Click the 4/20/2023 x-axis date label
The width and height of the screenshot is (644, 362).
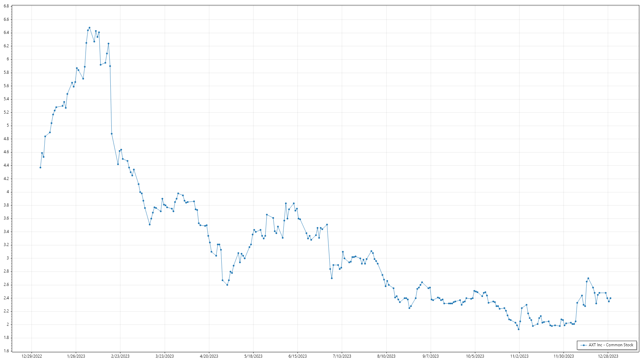209,356
